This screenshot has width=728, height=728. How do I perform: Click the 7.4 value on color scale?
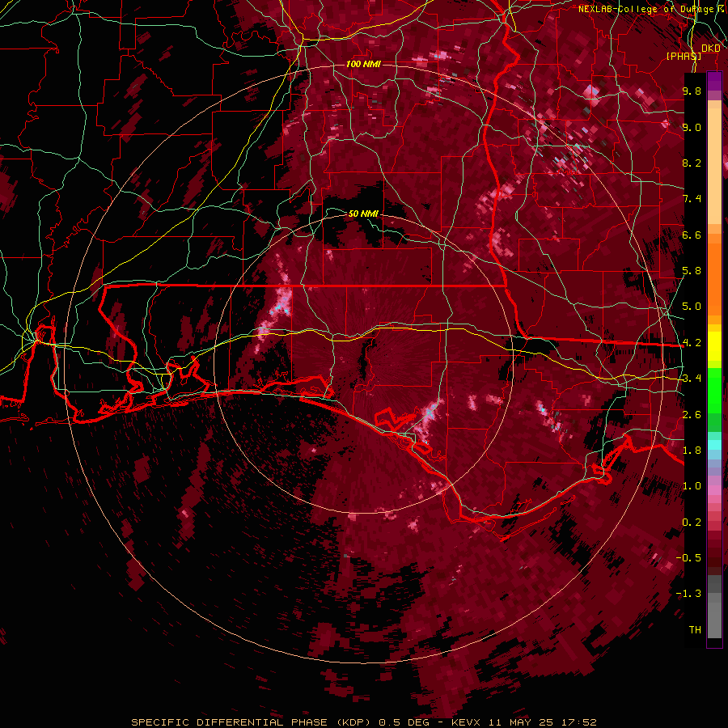pyautogui.click(x=692, y=199)
